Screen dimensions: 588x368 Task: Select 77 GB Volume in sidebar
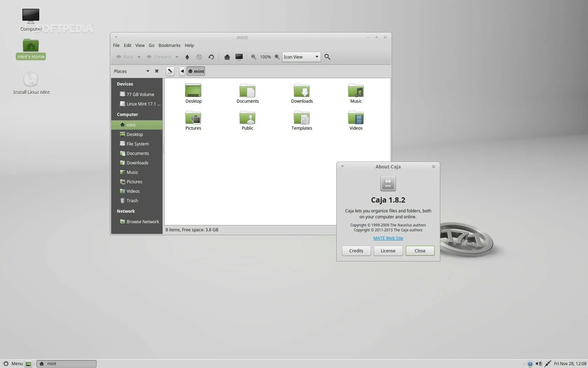point(137,94)
